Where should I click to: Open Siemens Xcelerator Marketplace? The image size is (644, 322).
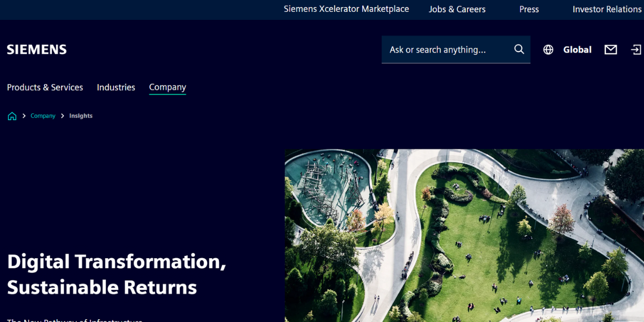point(346,9)
